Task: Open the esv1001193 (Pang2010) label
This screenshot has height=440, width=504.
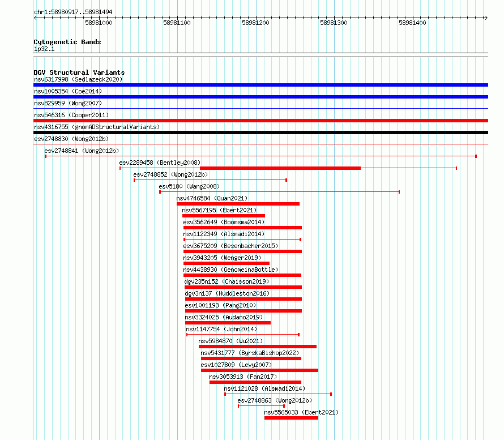Action: point(220,305)
